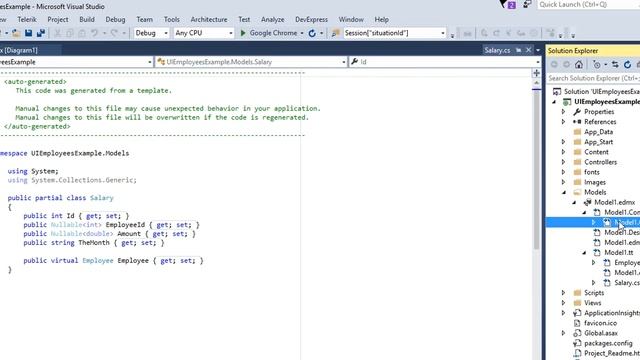Viewport: 640px width, 360px height.
Task: Click the Paste icon
Action: coord(82,33)
